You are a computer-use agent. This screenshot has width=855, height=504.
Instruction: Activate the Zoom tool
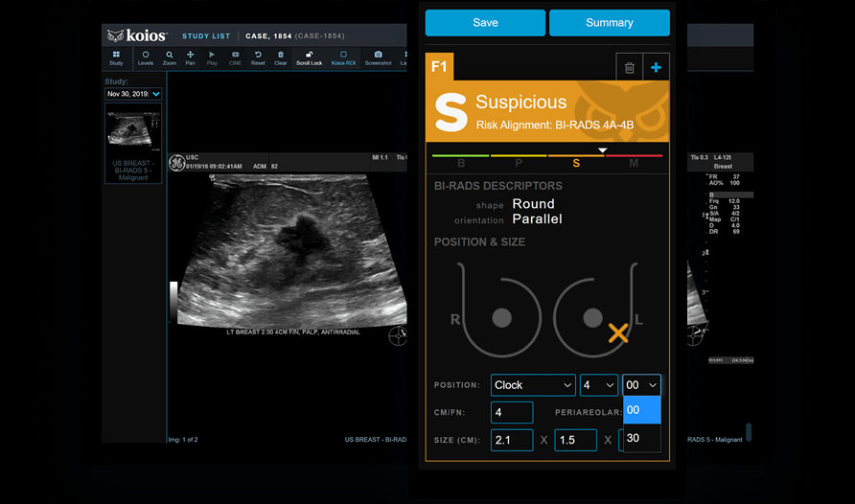coord(169,57)
